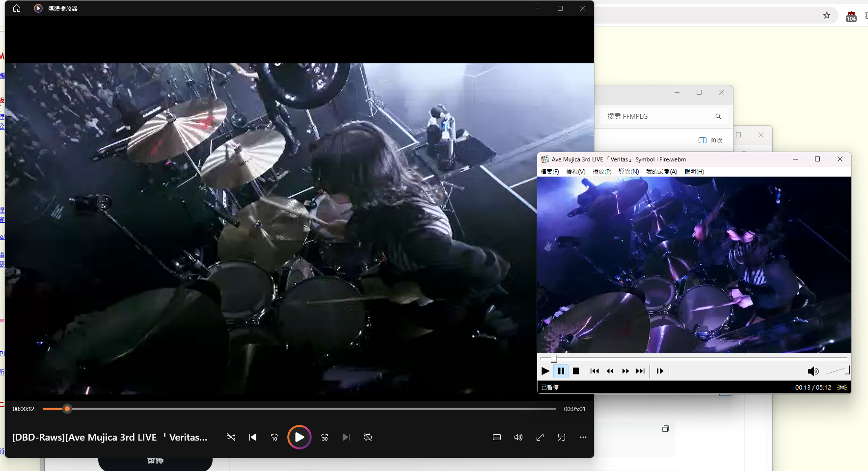The width and height of the screenshot is (868, 471).
Task: Go to next track in Media Player
Action: tap(346, 437)
